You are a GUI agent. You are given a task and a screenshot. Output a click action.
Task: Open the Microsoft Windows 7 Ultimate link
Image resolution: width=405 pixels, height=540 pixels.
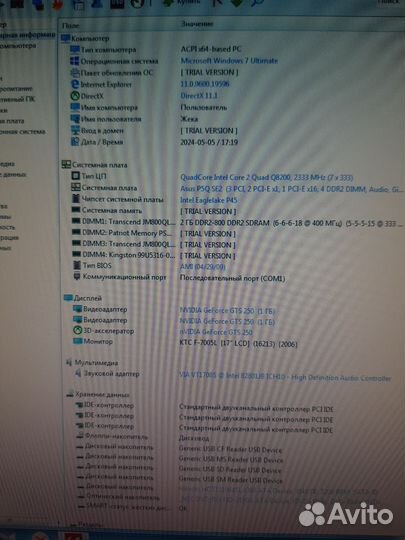point(229,61)
